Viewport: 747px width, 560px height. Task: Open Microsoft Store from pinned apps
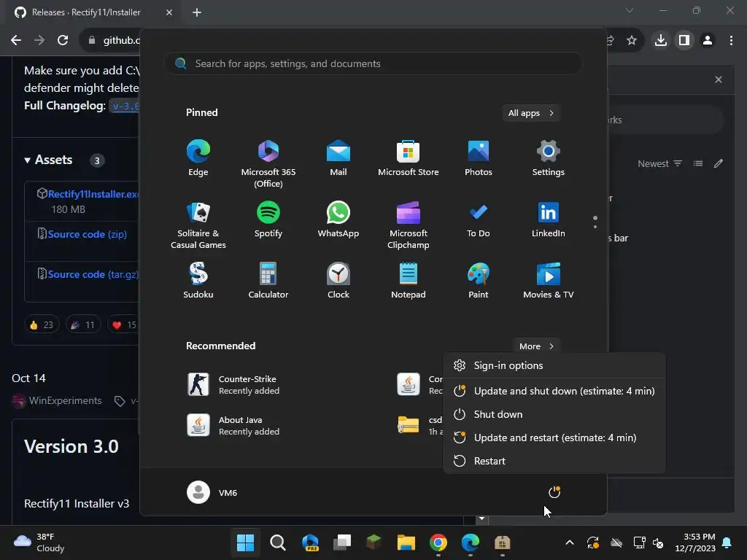click(x=409, y=158)
